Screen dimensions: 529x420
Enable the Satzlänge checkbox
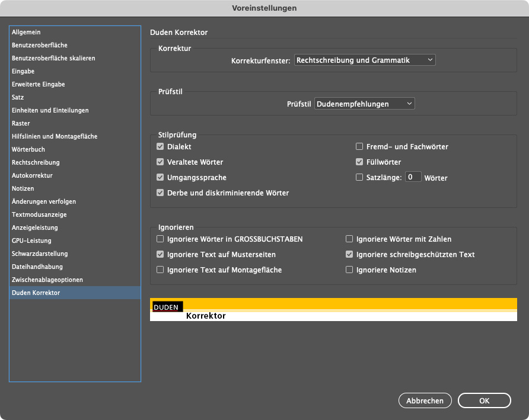point(359,177)
